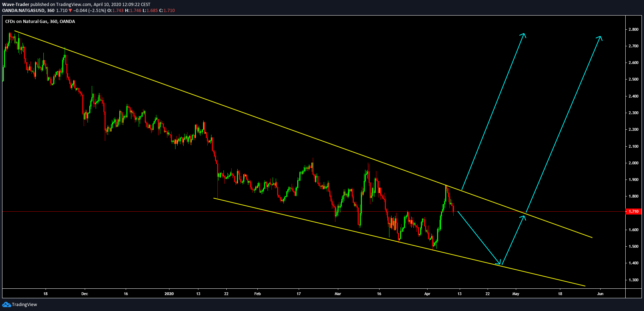The width and height of the screenshot is (644, 311).
Task: Click the 2.000 price axis label
Action: point(633,163)
